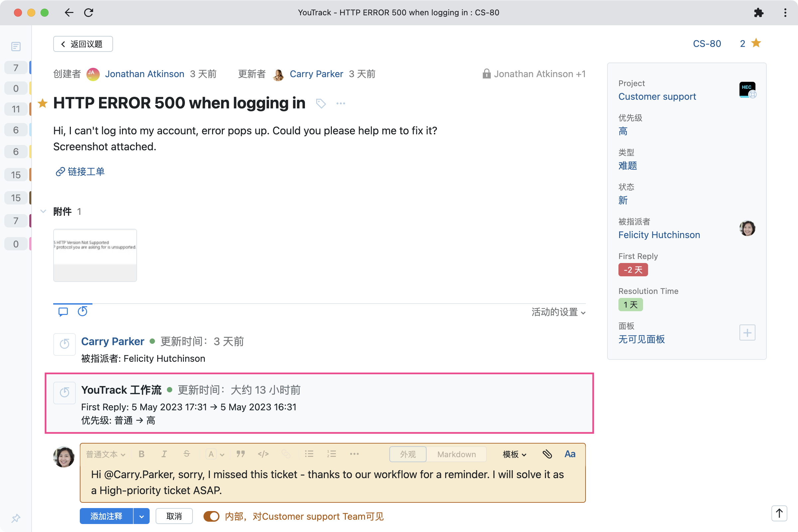Click Customer support project HEC logo
The width and height of the screenshot is (798, 532).
(747, 89)
